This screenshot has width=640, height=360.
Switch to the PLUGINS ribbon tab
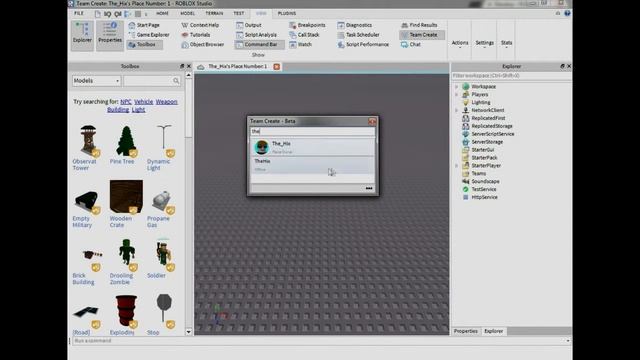point(287,13)
